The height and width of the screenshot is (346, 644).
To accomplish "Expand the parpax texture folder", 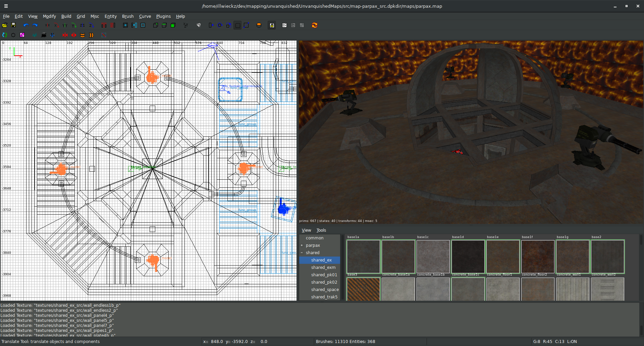I will click(x=302, y=245).
